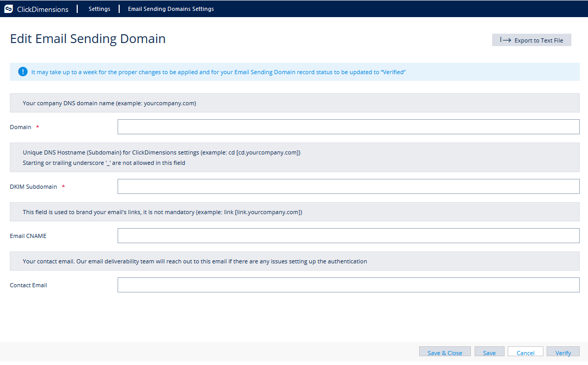Click the 'DKIM Subdomain' field label

[x=33, y=187]
